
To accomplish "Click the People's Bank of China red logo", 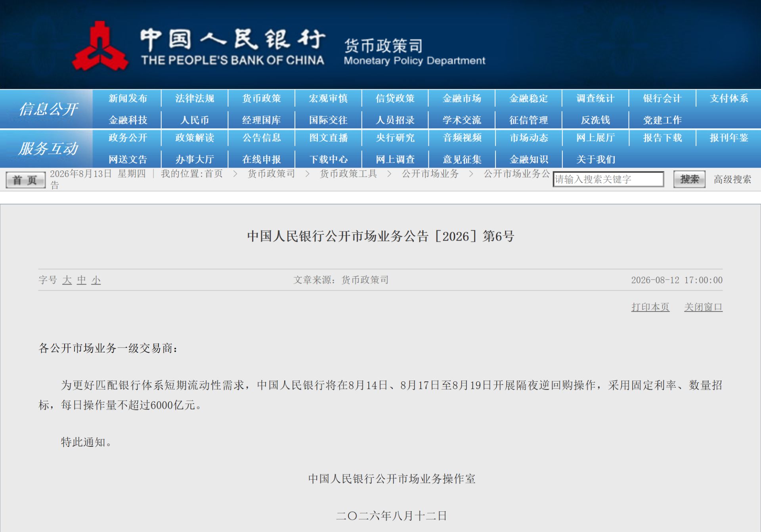I will 100,47.
